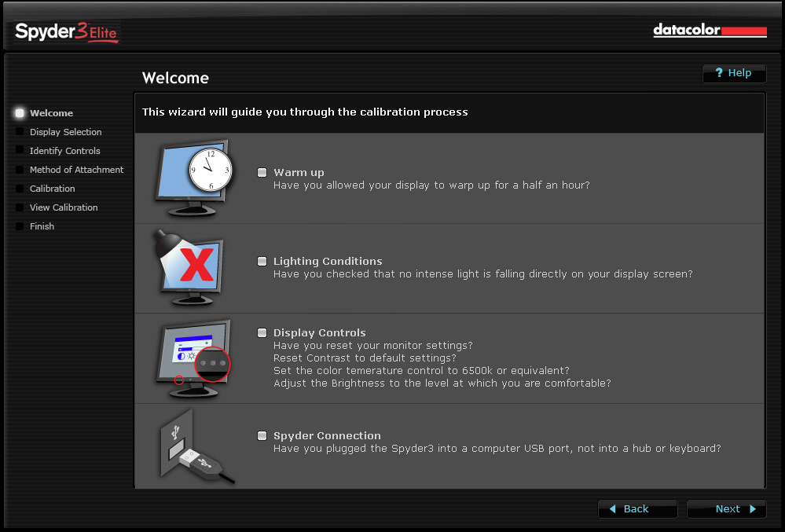Go to the Finish step
The width and height of the screenshot is (785, 532).
click(42, 226)
